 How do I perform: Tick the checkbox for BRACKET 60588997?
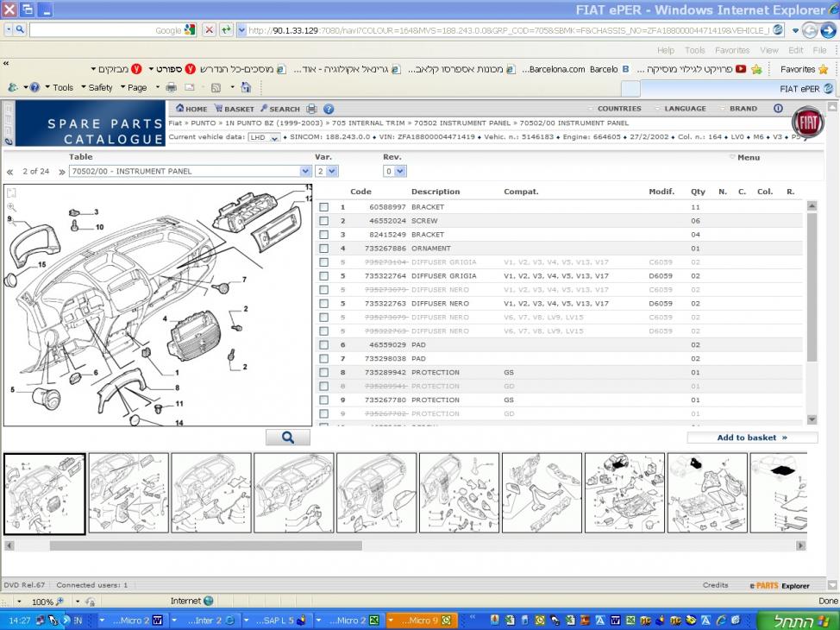click(x=323, y=207)
